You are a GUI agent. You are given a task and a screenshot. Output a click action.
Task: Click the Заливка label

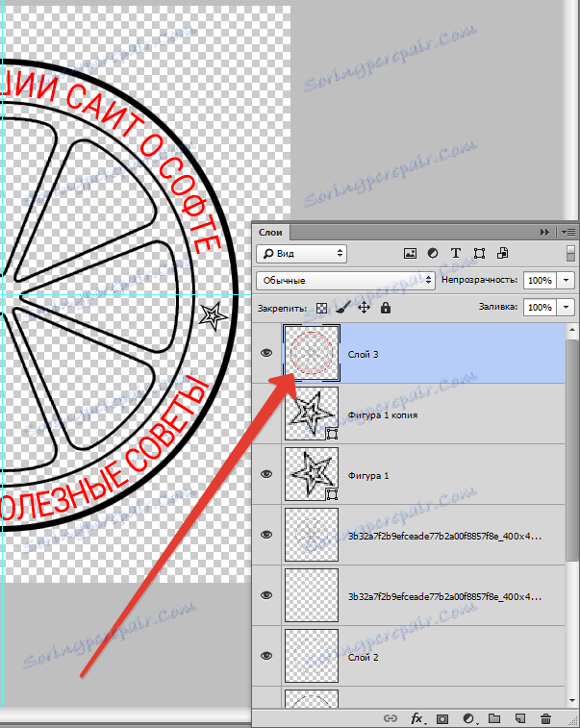click(x=498, y=307)
